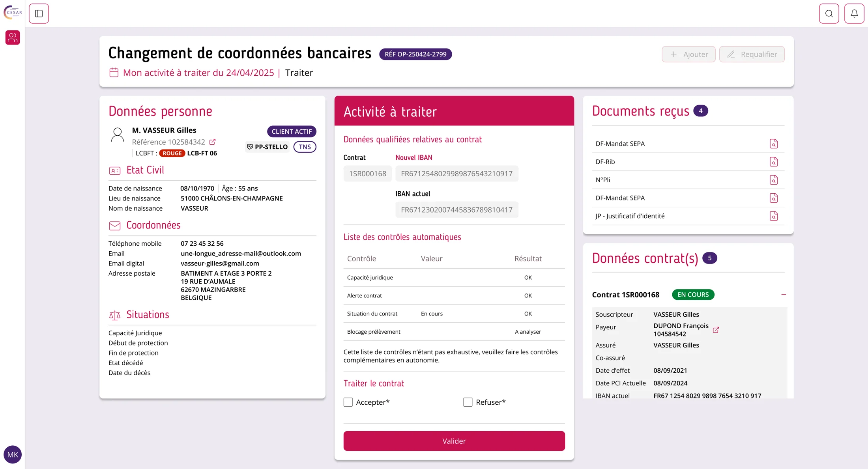This screenshot has height=469, width=868.
Task: Click the calendar icon beside Mon activité
Action: [x=114, y=73]
